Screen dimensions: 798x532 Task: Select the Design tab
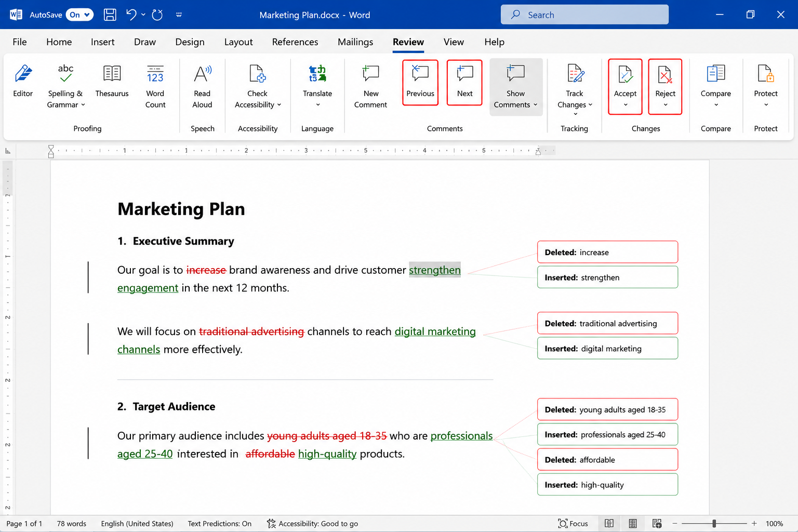coord(190,42)
